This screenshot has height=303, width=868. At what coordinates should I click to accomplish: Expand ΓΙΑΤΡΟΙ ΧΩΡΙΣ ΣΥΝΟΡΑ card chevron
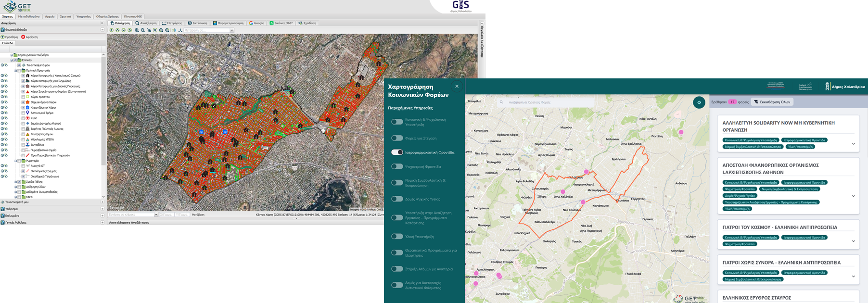point(854,276)
